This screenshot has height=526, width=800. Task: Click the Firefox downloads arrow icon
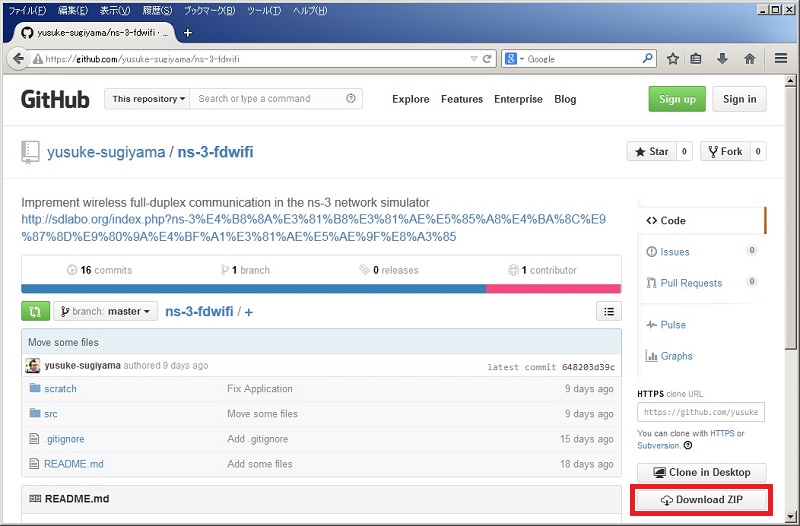click(x=722, y=59)
